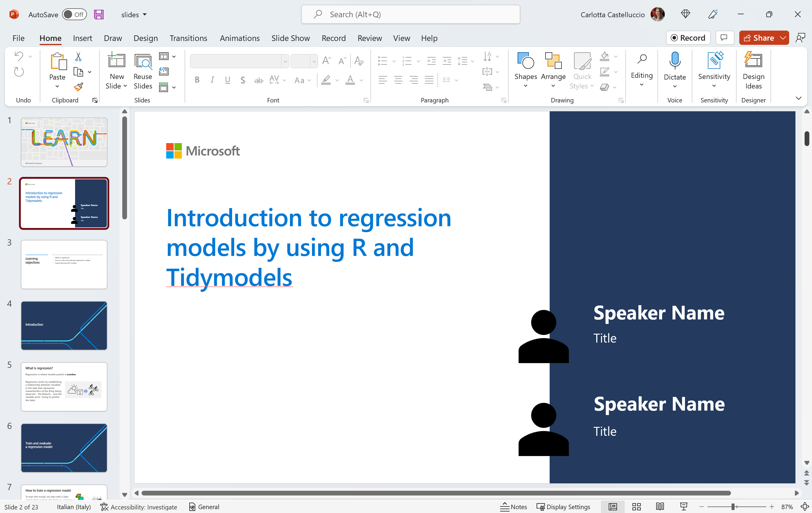Click the Cut scissors icon

(x=78, y=57)
